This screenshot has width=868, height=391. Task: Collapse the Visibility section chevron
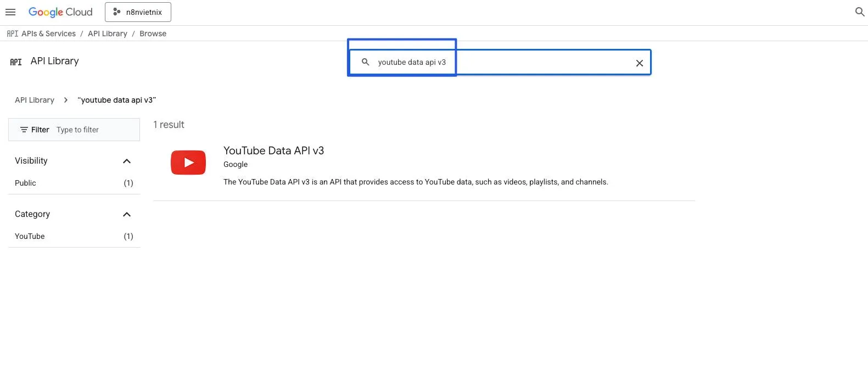[127, 161]
